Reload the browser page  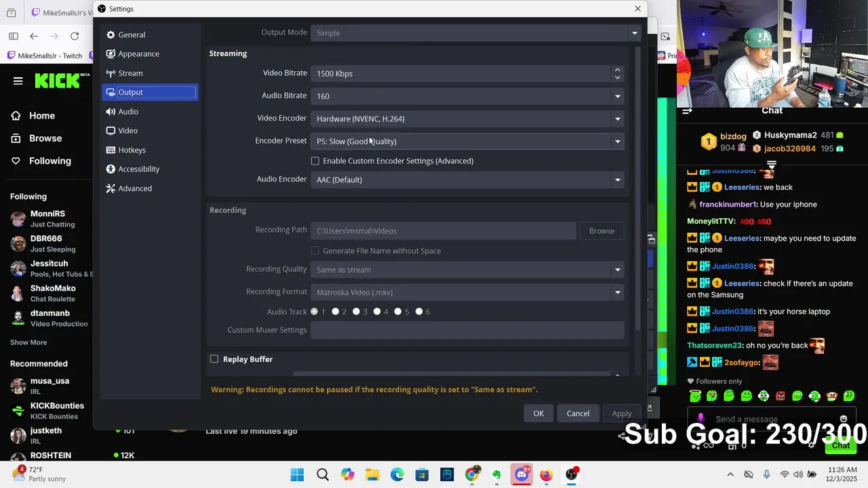pyautogui.click(x=75, y=36)
